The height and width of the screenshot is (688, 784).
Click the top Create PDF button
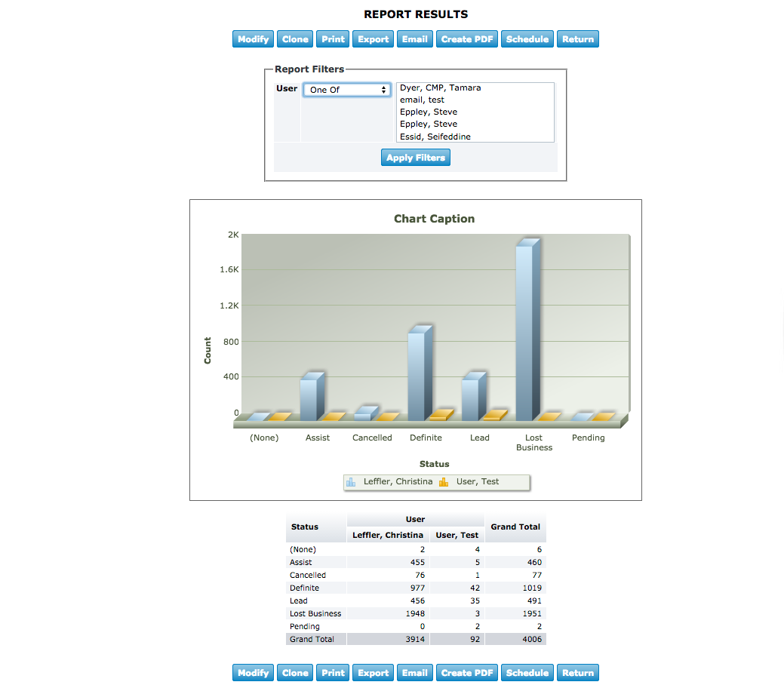coord(467,39)
